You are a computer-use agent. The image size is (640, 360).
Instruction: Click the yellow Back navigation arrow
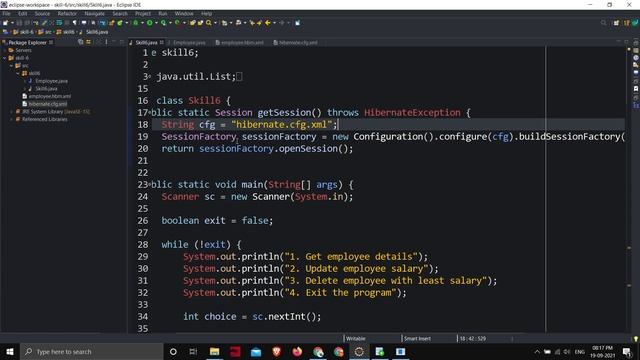click(268, 23)
